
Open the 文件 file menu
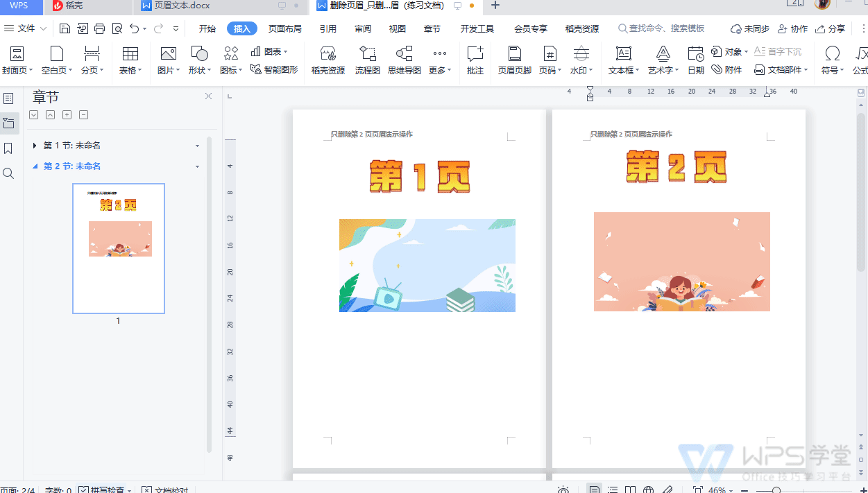26,28
